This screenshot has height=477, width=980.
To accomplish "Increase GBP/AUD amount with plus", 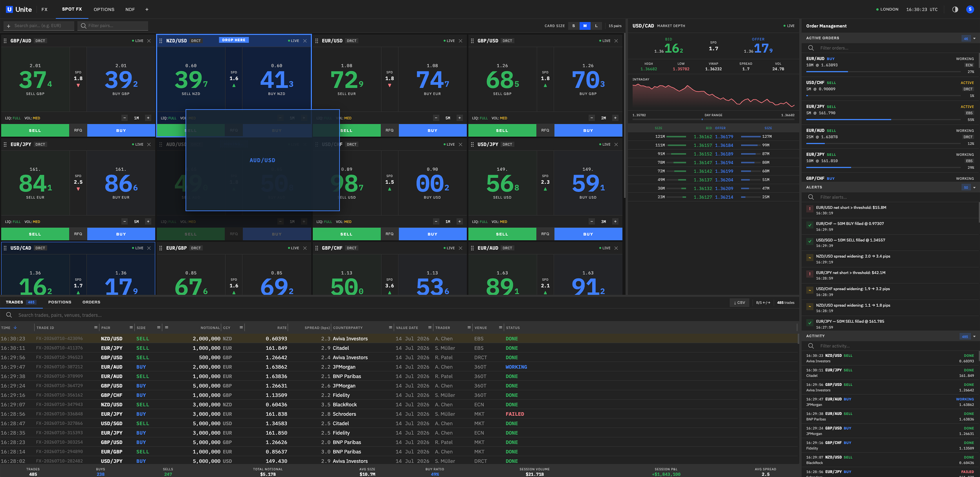I will [x=148, y=118].
